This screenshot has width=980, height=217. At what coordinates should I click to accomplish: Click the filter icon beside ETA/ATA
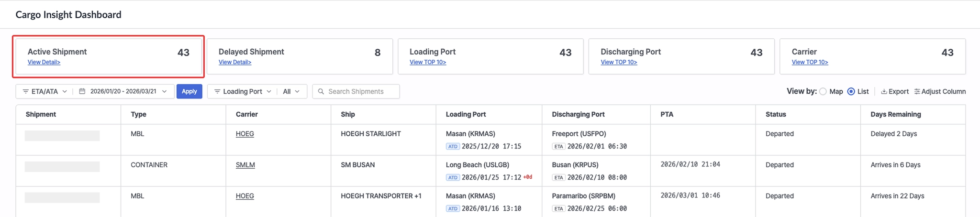pyautogui.click(x=26, y=91)
